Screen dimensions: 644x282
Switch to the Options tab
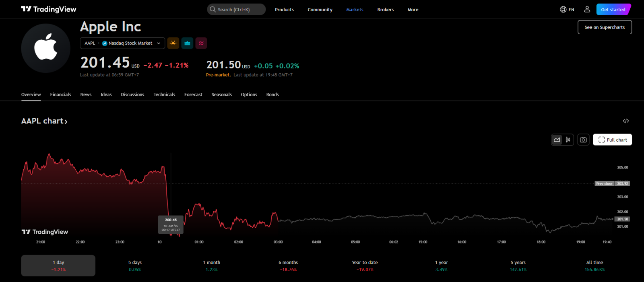pos(249,95)
